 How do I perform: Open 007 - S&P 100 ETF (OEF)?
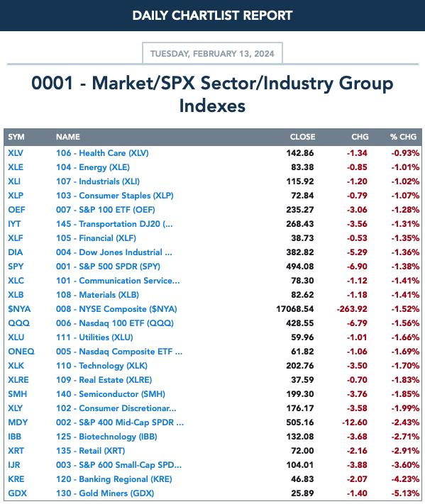pyautogui.click(x=106, y=210)
